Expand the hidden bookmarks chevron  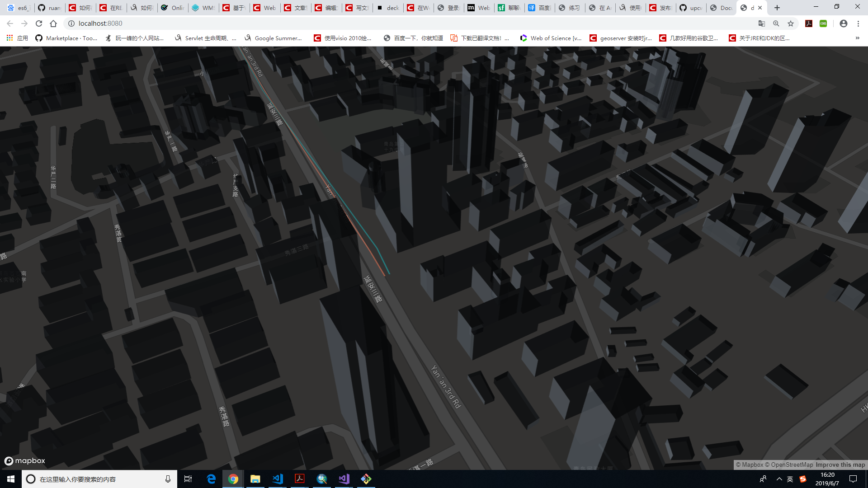tap(857, 38)
